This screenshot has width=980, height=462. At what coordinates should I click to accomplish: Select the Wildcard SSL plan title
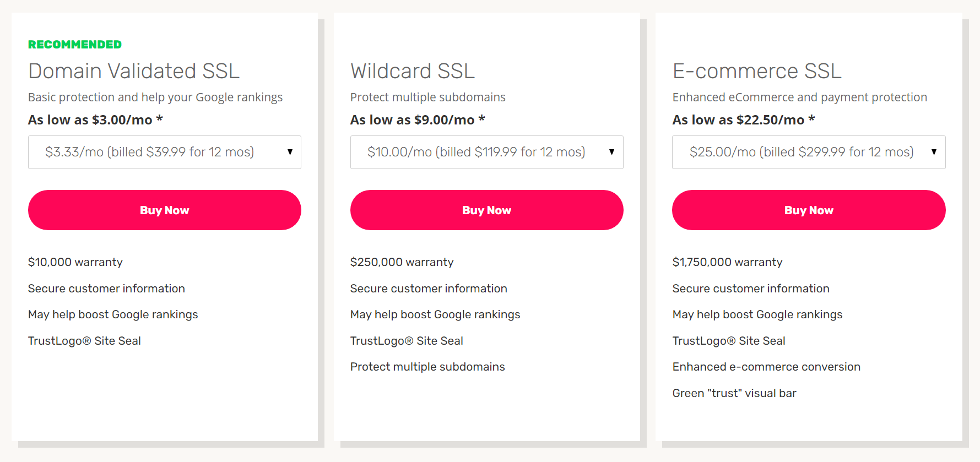tap(412, 70)
